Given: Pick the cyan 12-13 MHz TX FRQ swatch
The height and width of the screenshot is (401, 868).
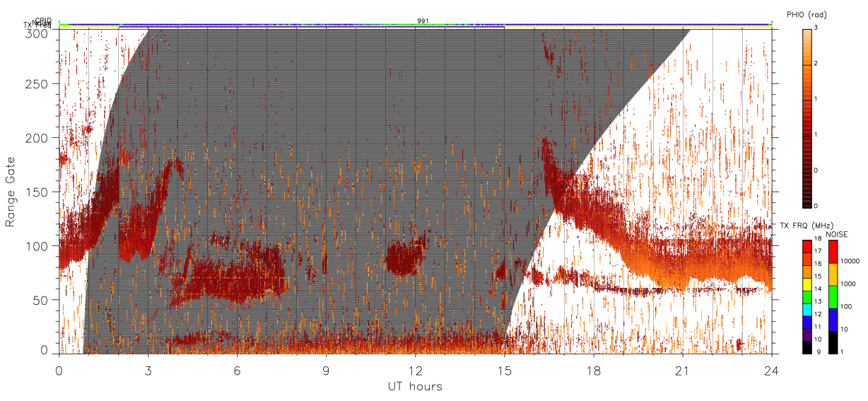Looking at the screenshot, I should pos(807,310).
